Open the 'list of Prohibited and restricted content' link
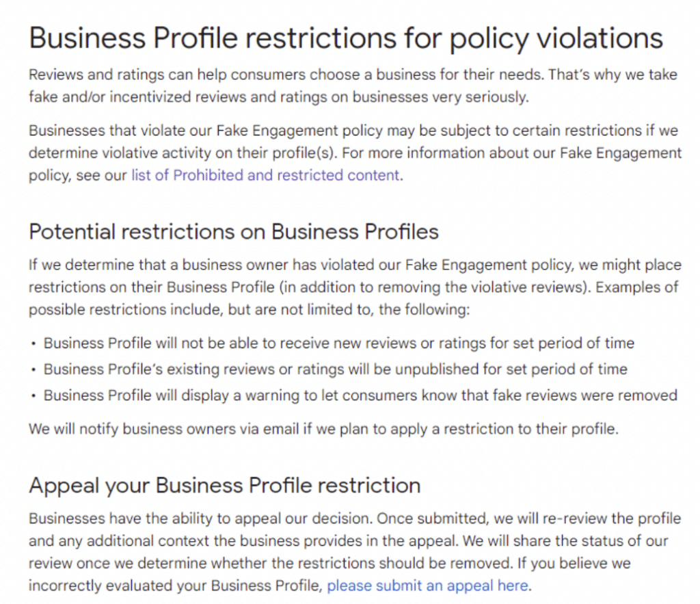The image size is (700, 604). (x=265, y=175)
